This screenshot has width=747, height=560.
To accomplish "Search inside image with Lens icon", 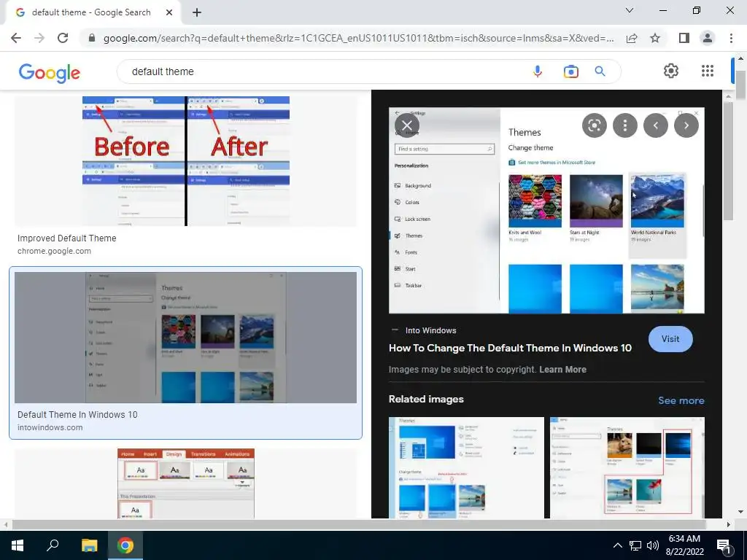I will click(594, 125).
